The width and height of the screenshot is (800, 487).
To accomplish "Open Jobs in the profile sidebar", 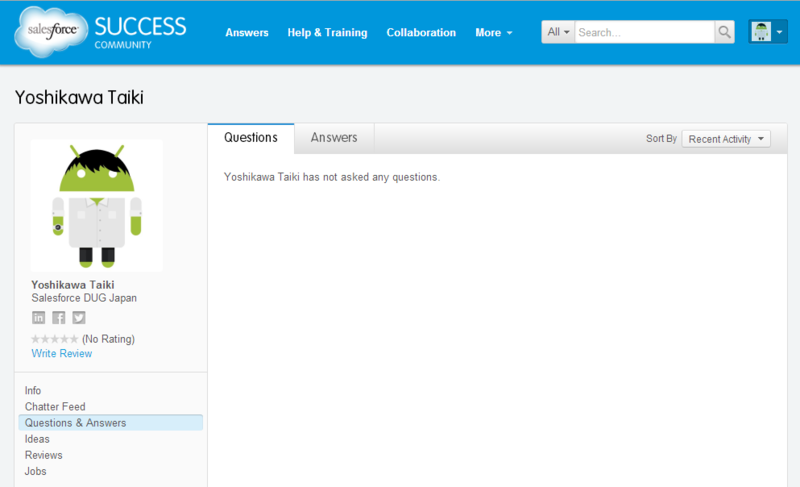I will click(35, 472).
